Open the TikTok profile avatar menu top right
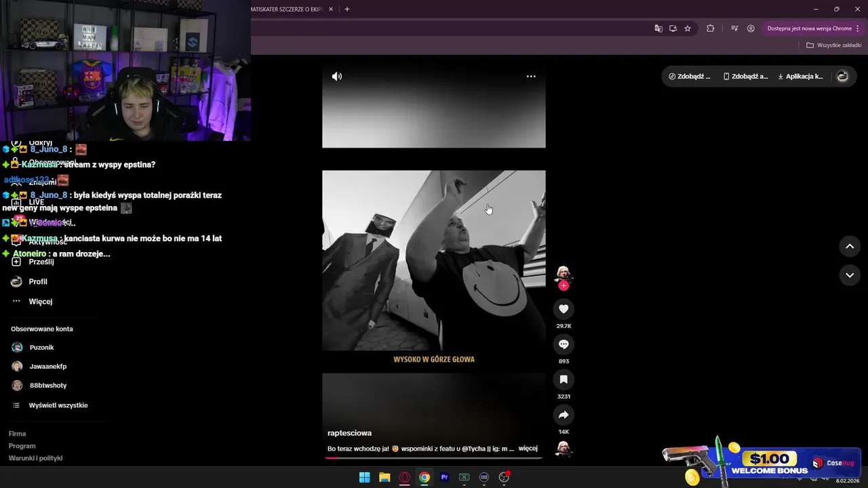Image resolution: width=868 pixels, height=488 pixels. [842, 77]
